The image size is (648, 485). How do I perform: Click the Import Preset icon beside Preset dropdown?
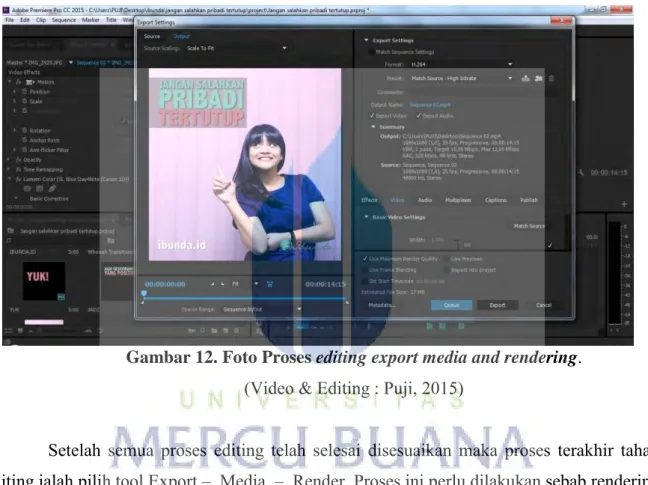pos(538,78)
